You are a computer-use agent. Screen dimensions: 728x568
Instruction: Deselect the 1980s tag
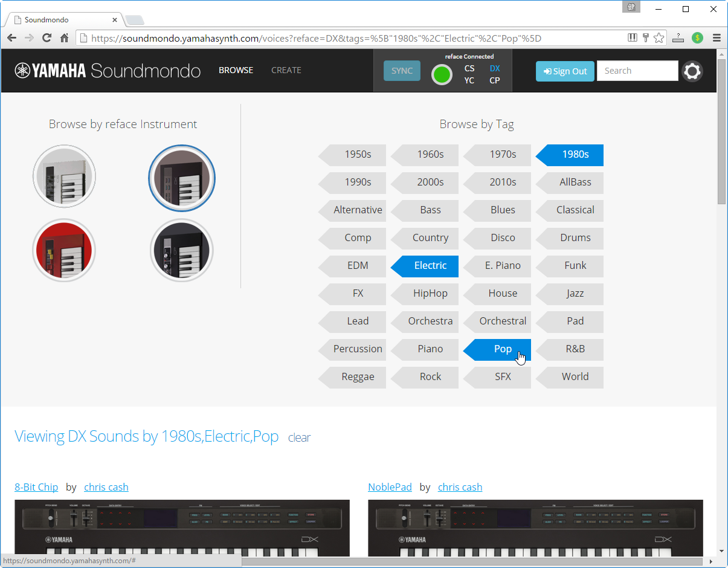click(570, 155)
